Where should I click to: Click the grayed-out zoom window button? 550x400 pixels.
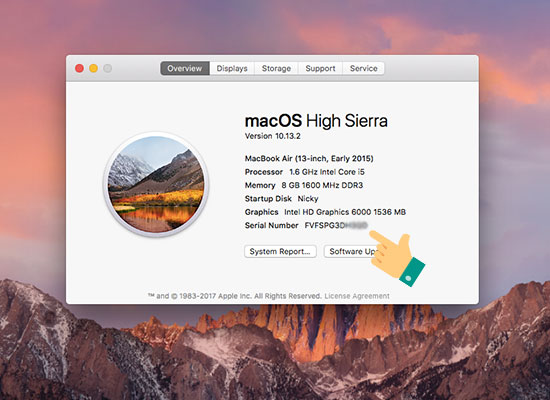click(108, 68)
